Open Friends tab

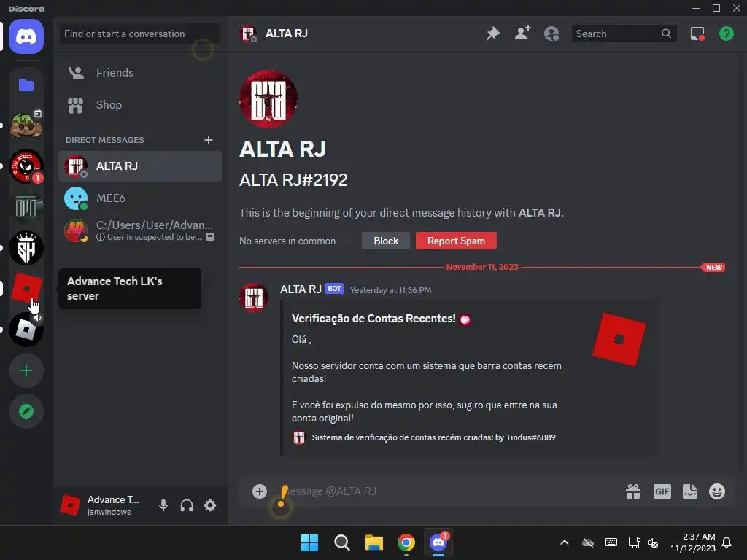[x=140, y=73]
